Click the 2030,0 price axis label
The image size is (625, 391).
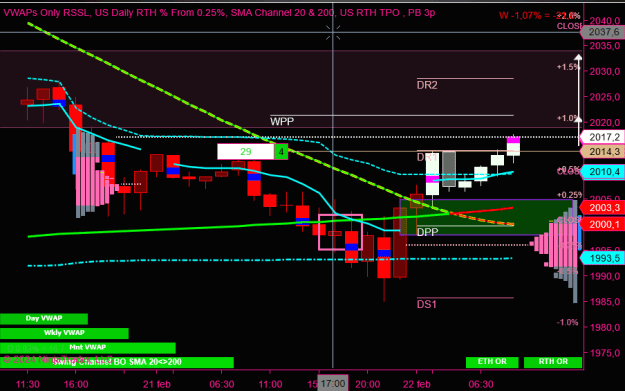tap(606, 72)
